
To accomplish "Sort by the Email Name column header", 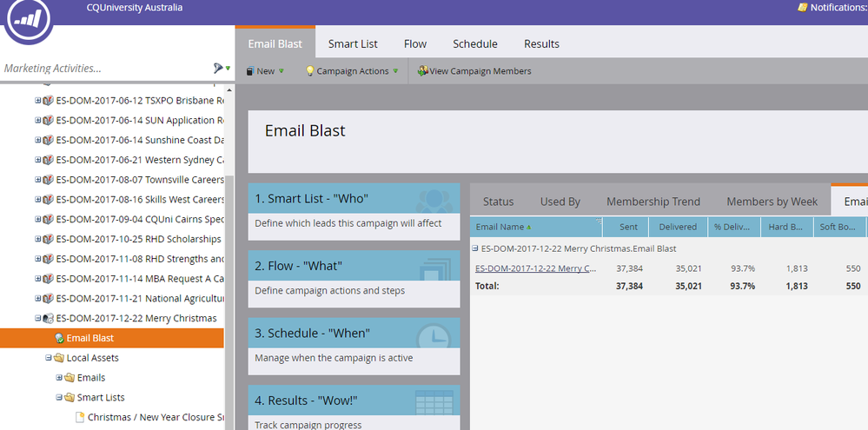I will click(536, 227).
